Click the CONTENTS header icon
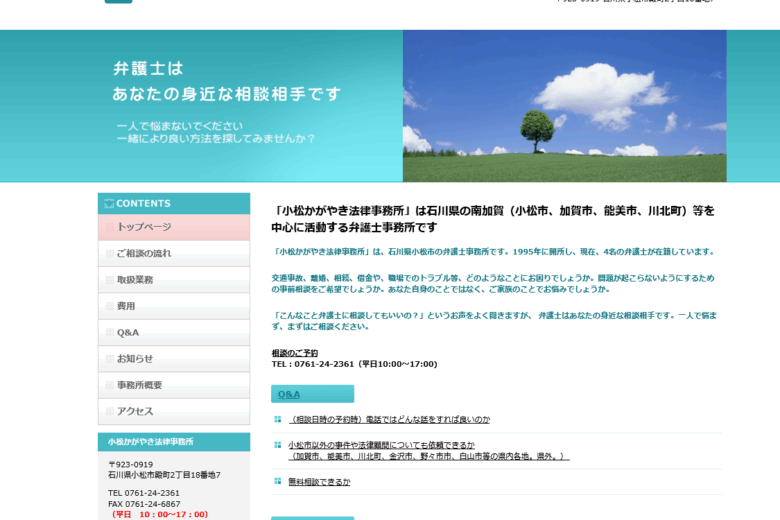Image resolution: width=780 pixels, height=520 pixels. pyautogui.click(x=109, y=203)
